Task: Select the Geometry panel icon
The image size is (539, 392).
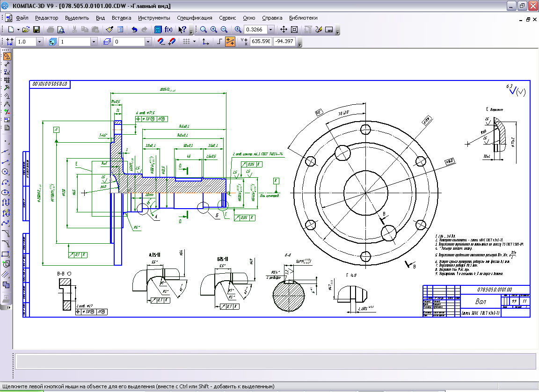Action: coord(7,56)
